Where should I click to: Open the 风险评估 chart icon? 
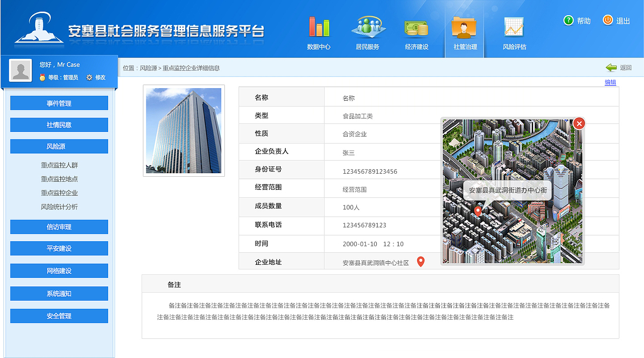(x=514, y=27)
